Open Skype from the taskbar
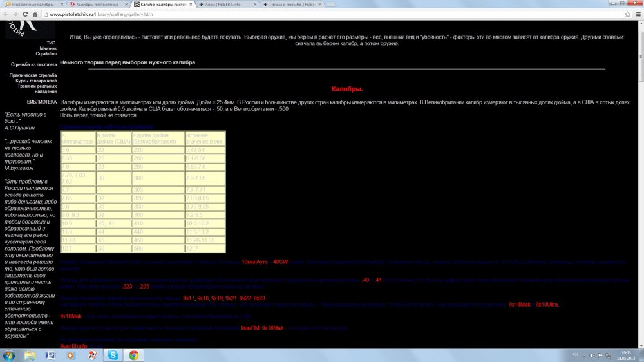Screen dimensions: 644x362 113,356
